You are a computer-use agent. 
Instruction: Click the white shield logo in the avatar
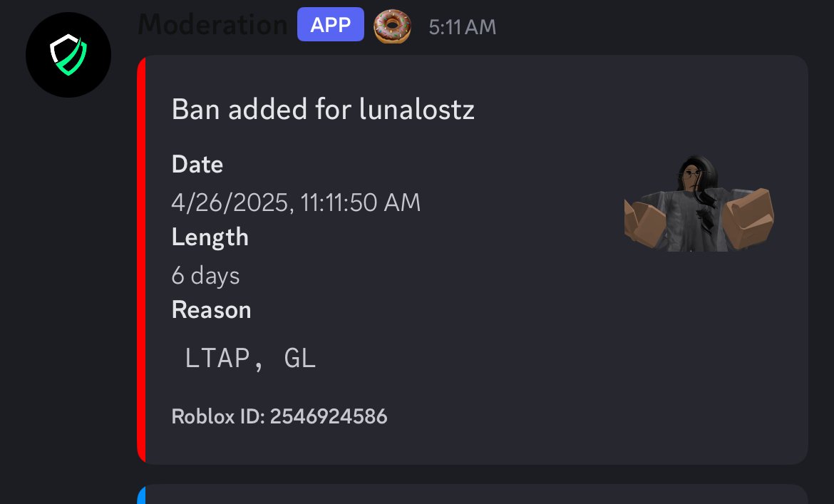coord(68,55)
